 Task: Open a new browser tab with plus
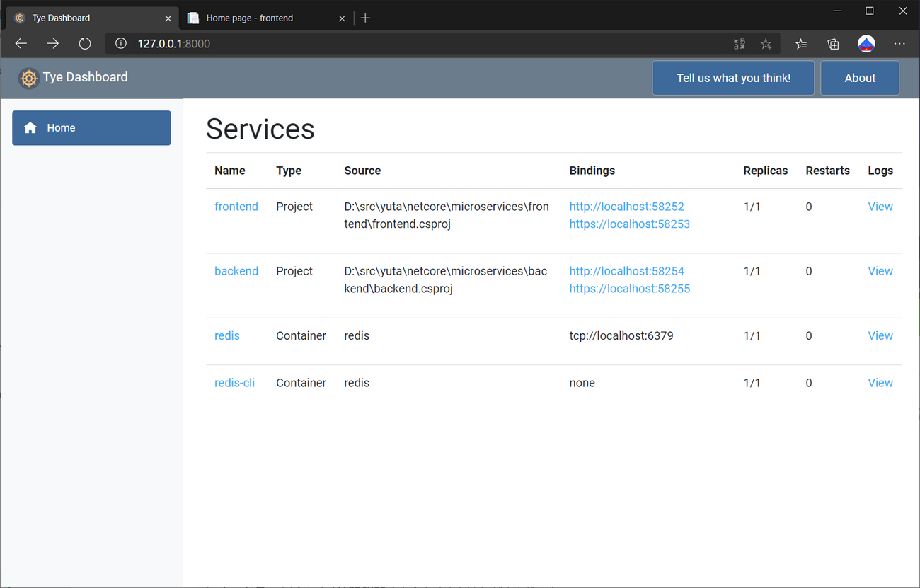coord(365,18)
